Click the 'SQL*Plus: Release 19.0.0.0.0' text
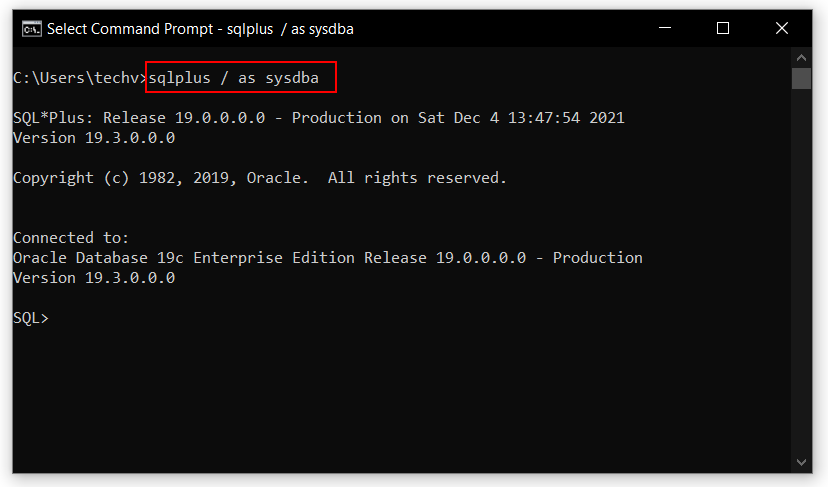This screenshot has height=487, width=828. pos(139,118)
